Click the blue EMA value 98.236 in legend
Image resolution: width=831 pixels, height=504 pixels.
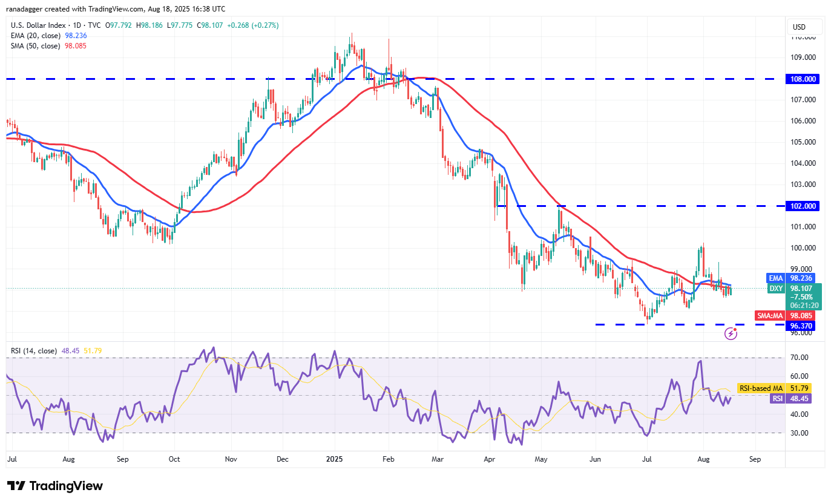point(76,36)
